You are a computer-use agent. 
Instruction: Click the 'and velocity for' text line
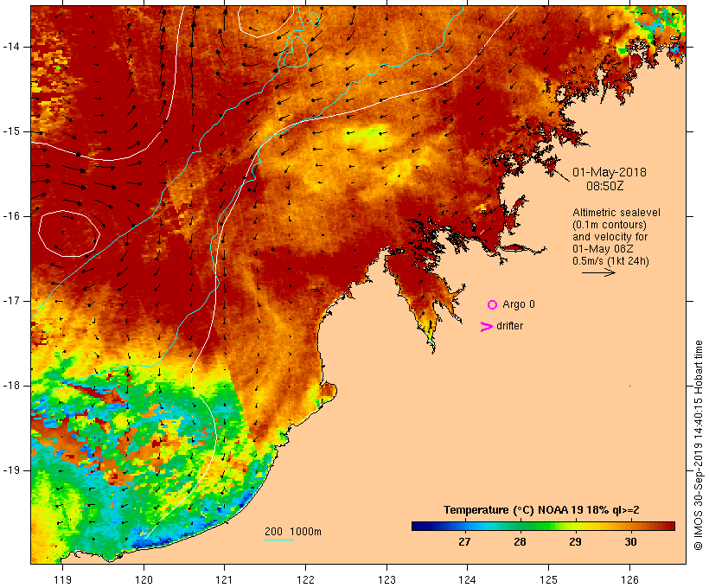(x=610, y=237)
